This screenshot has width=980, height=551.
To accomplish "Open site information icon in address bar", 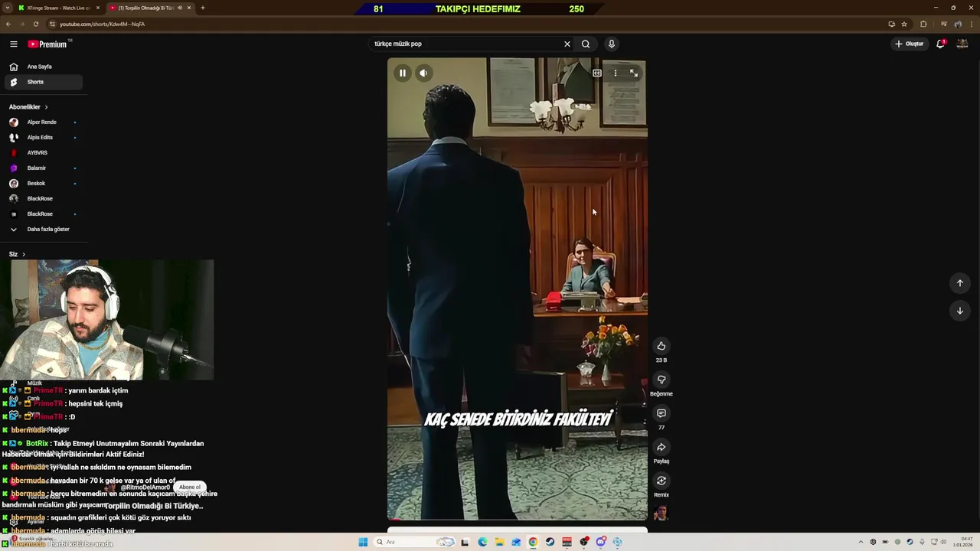I will click(52, 24).
